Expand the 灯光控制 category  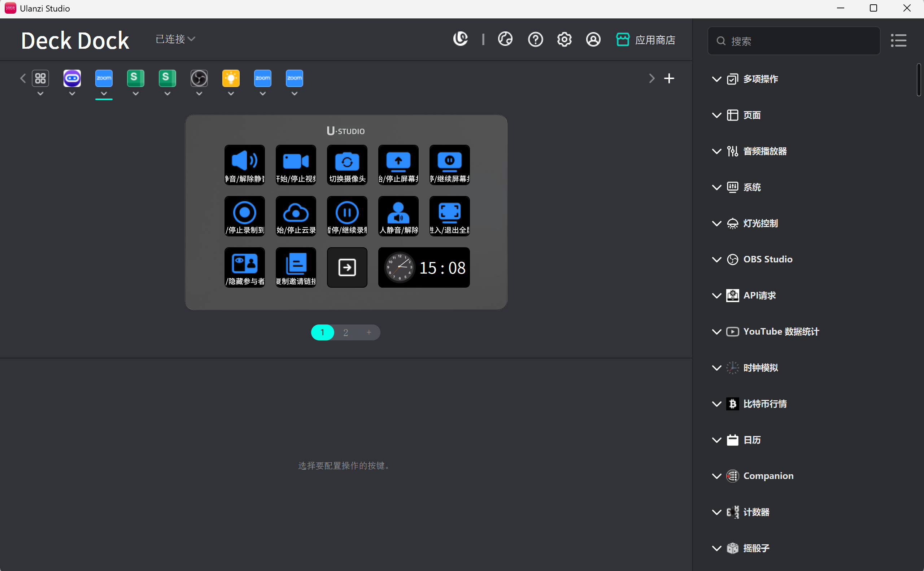760,223
